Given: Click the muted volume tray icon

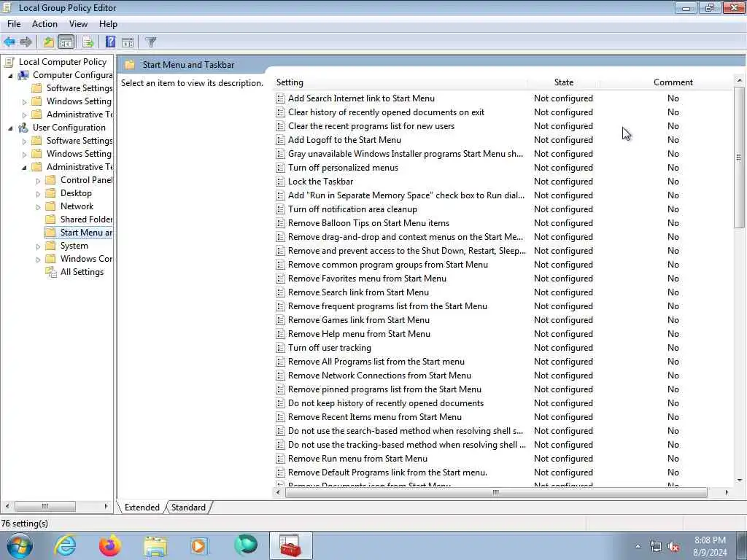Looking at the screenshot, I should point(673,547).
